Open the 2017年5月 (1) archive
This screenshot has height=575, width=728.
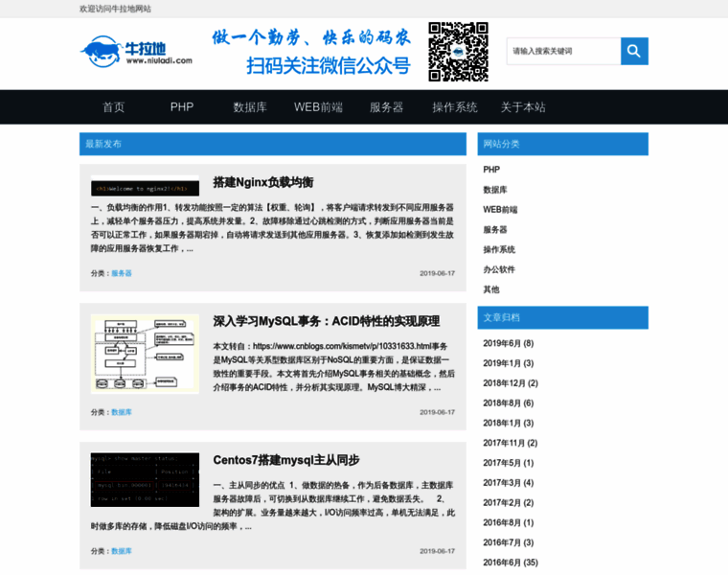click(x=509, y=463)
